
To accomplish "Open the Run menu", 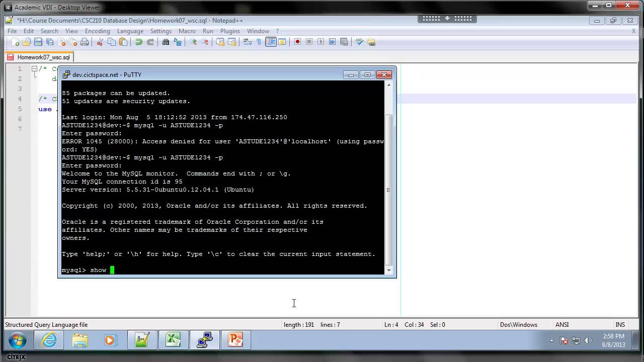I will pyautogui.click(x=208, y=31).
